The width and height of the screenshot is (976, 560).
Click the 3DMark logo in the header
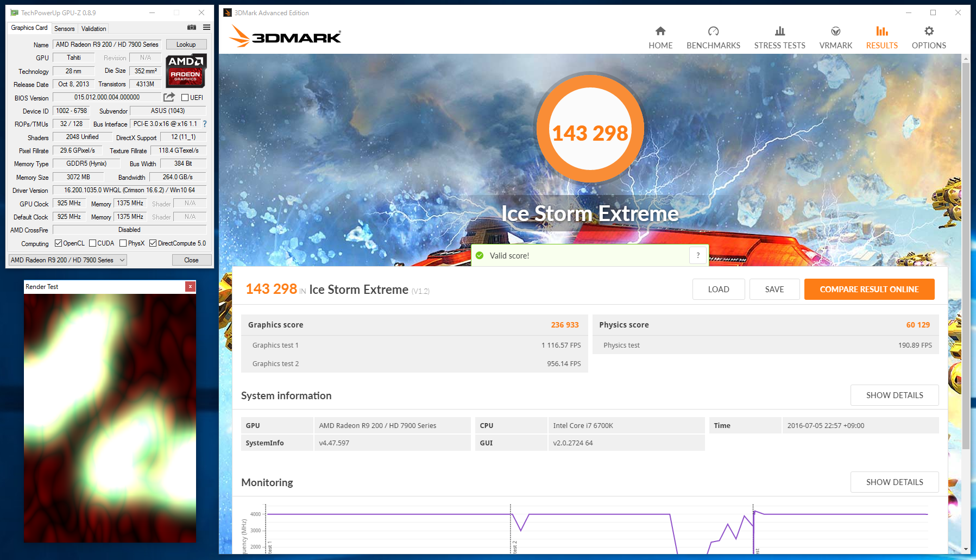coord(285,36)
